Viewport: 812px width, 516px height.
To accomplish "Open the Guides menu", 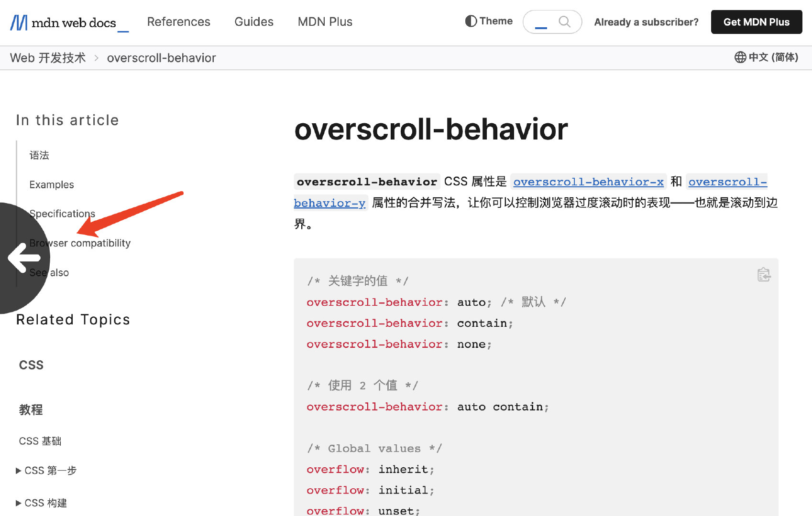I will click(254, 22).
